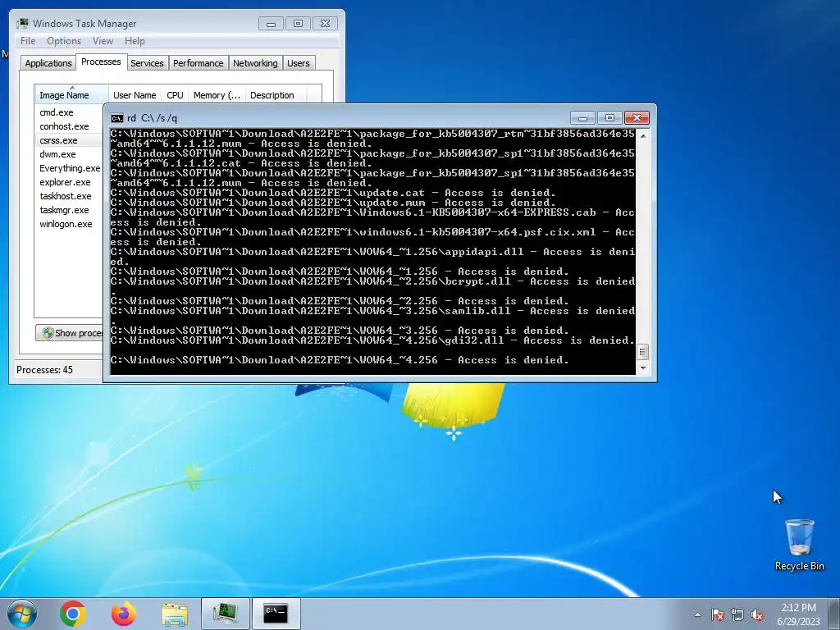Image resolution: width=840 pixels, height=630 pixels.
Task: Select the explorer.exe process row
Action: point(69,182)
